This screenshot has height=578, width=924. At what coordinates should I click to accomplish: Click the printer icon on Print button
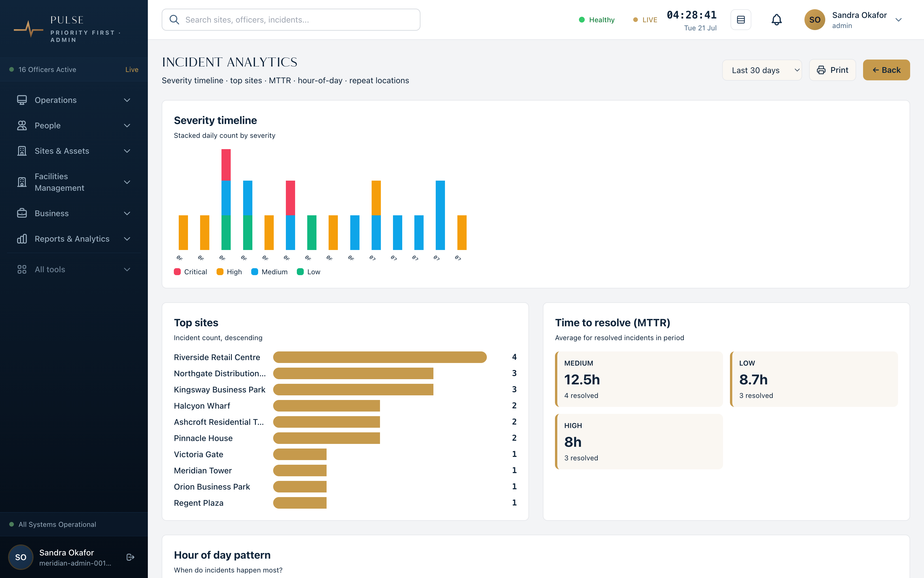point(821,70)
